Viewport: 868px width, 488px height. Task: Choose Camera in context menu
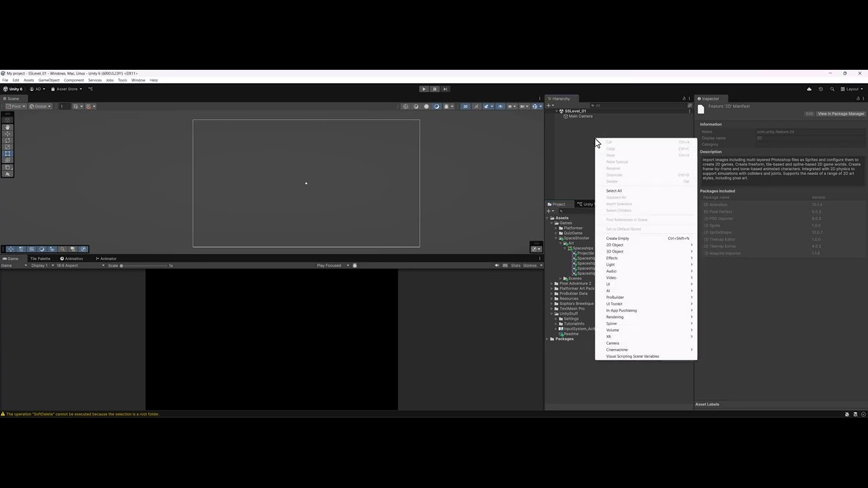(x=646, y=343)
